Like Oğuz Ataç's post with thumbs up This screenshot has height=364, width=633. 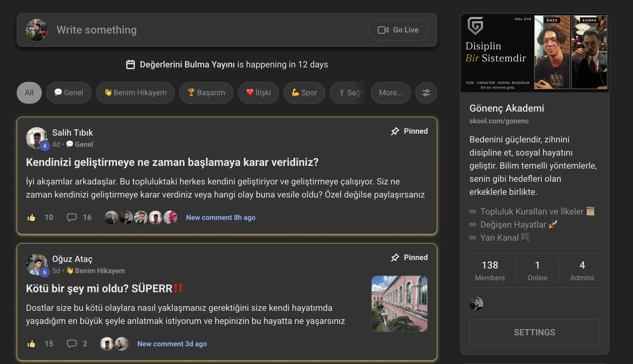tap(31, 344)
